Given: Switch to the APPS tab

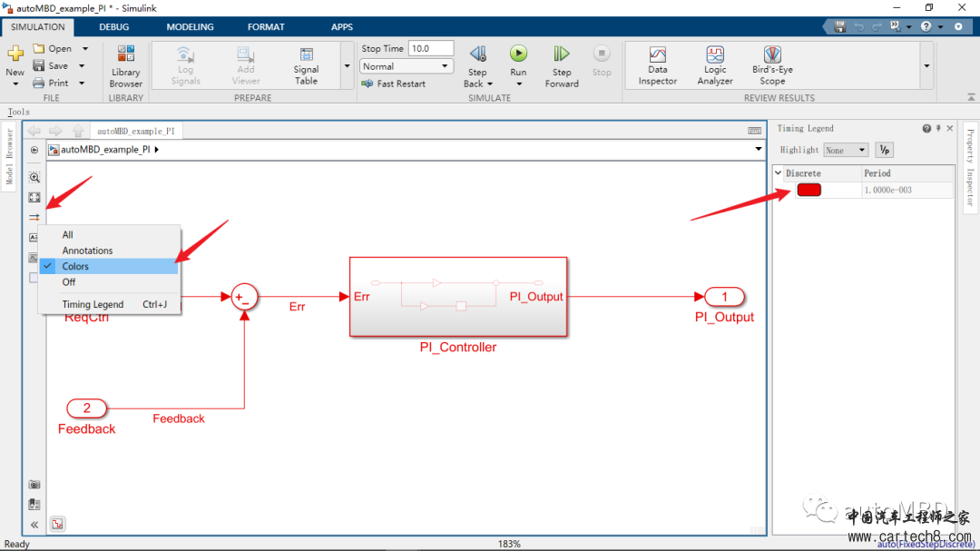Looking at the screenshot, I should coord(342,27).
